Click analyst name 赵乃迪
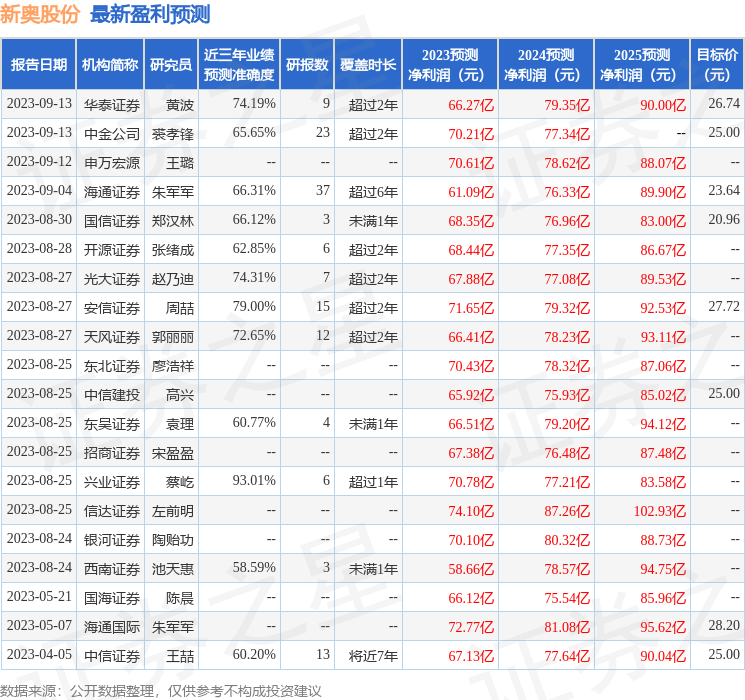This screenshot has width=745, height=700. coord(172,278)
